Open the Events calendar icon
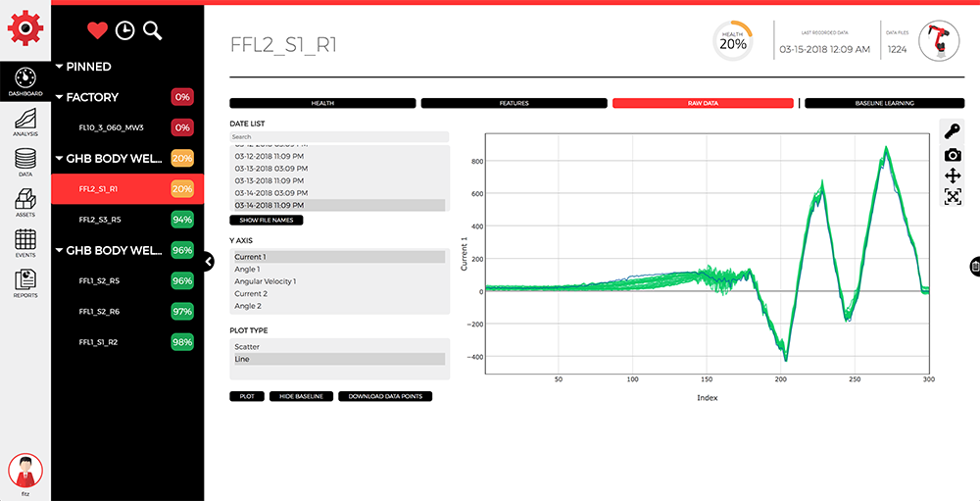 (x=25, y=242)
